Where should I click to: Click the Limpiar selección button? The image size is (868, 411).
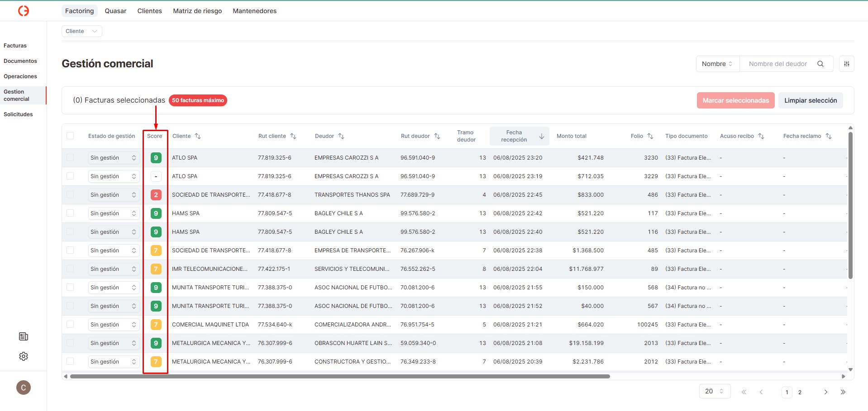coord(810,100)
